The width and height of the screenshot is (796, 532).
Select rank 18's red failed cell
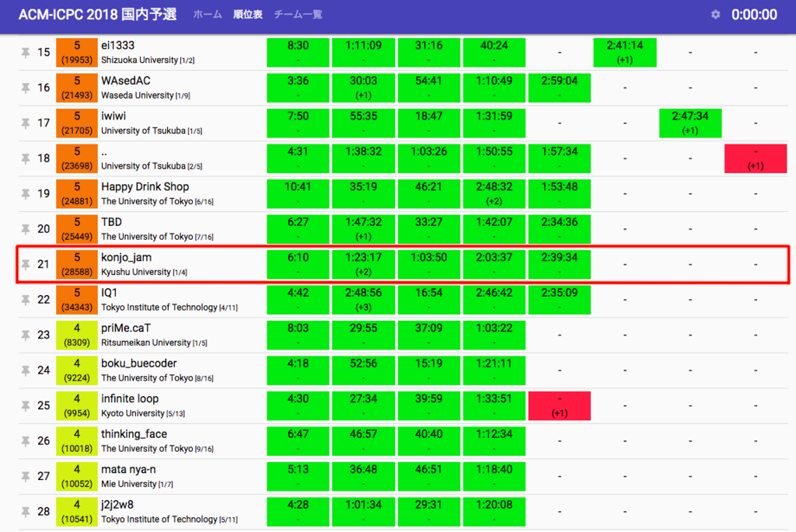pyautogui.click(x=756, y=158)
